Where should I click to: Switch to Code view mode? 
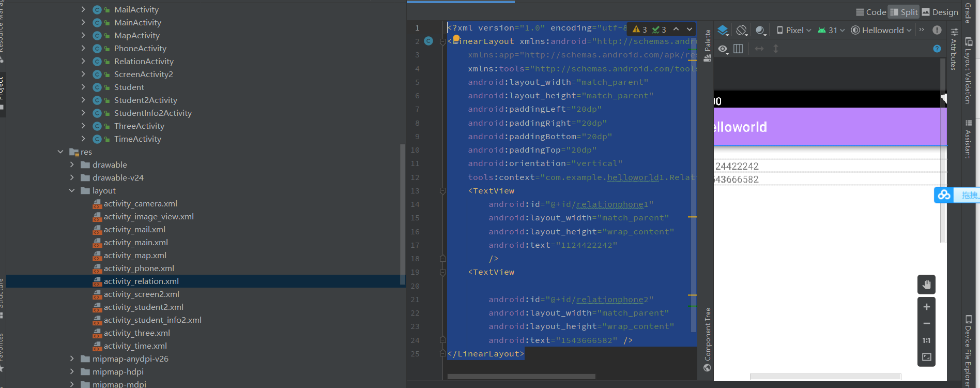tap(871, 12)
